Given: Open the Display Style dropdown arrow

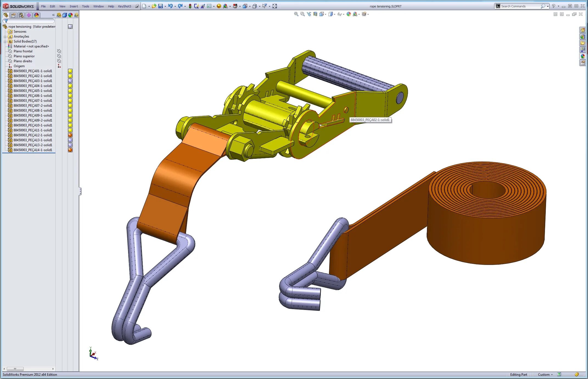Looking at the screenshot, I should pyautogui.click(x=334, y=15).
